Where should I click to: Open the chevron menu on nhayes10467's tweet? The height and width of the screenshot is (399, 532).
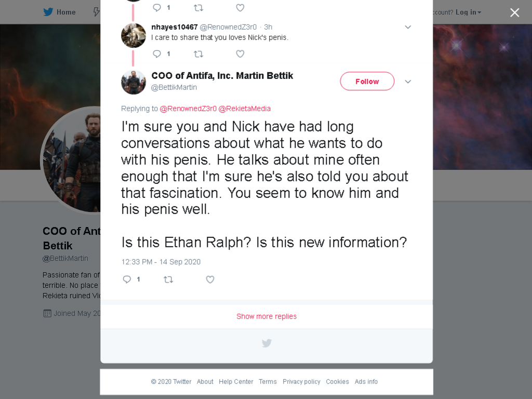point(408,27)
